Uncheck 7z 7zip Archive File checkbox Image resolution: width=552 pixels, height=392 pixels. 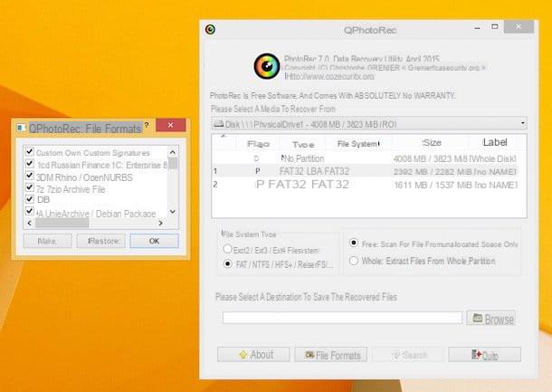30,187
